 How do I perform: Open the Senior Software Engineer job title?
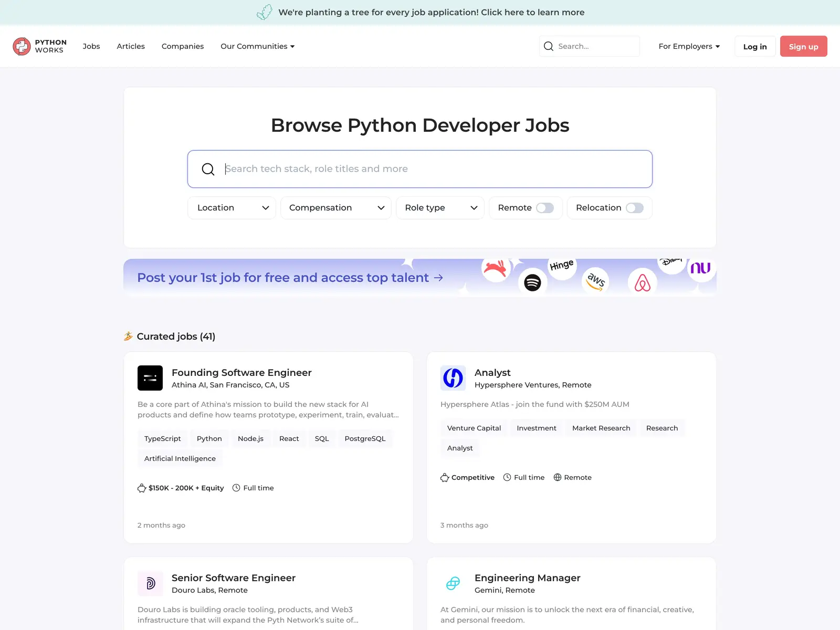click(234, 577)
